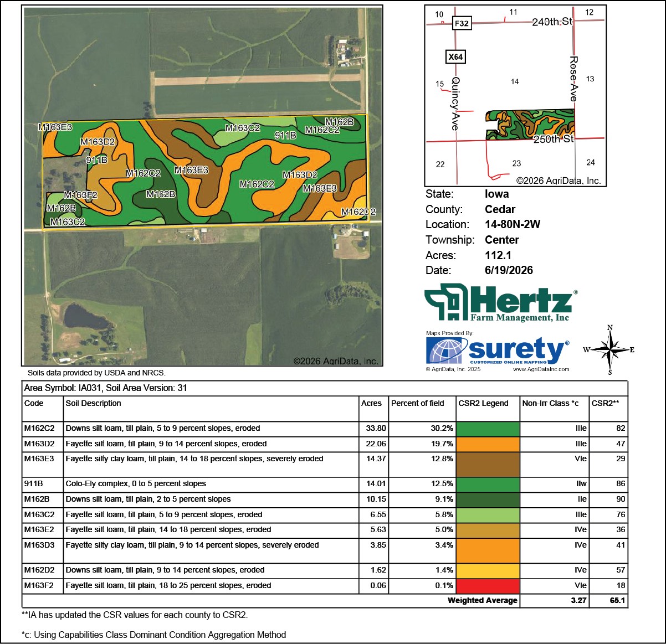Click the Non-Irr Class *c column header
Image resolution: width=666 pixels, height=644 pixels.
(550, 403)
